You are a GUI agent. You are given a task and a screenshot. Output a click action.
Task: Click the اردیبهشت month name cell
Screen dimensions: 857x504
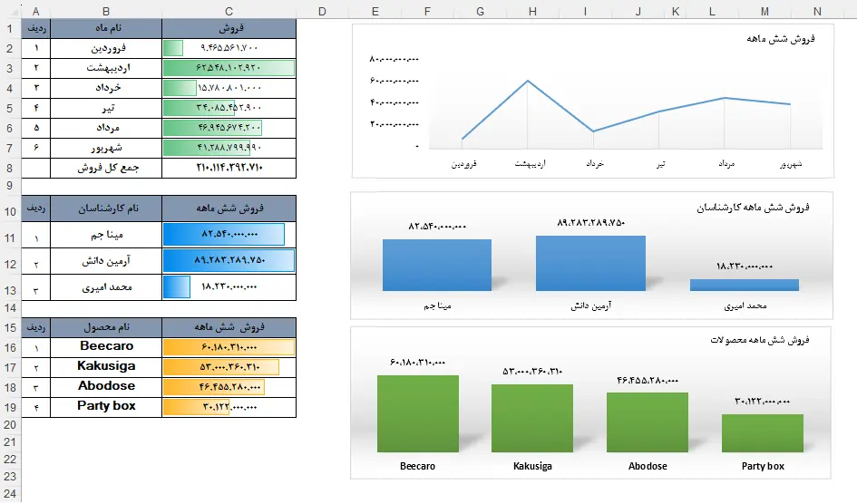pos(107,68)
